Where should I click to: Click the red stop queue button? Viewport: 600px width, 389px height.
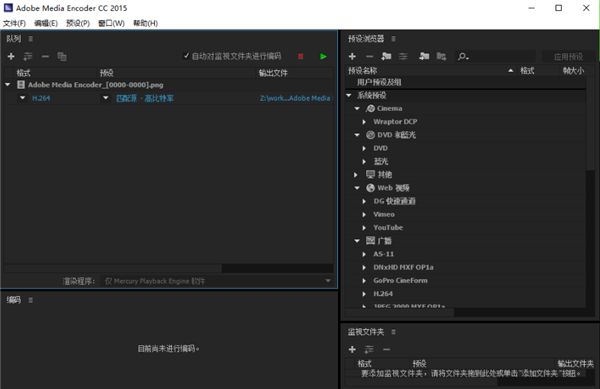pos(300,57)
